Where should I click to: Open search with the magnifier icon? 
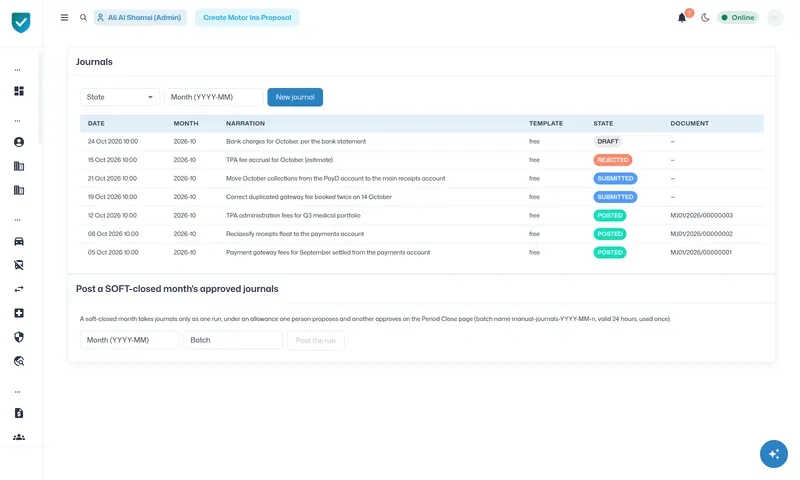[83, 17]
